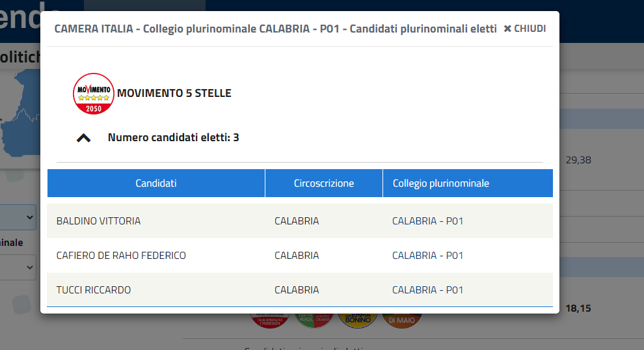This screenshot has width=644, height=350.
Task: Select the BALDINO VITTORIA candidate row
Action: click(x=300, y=221)
